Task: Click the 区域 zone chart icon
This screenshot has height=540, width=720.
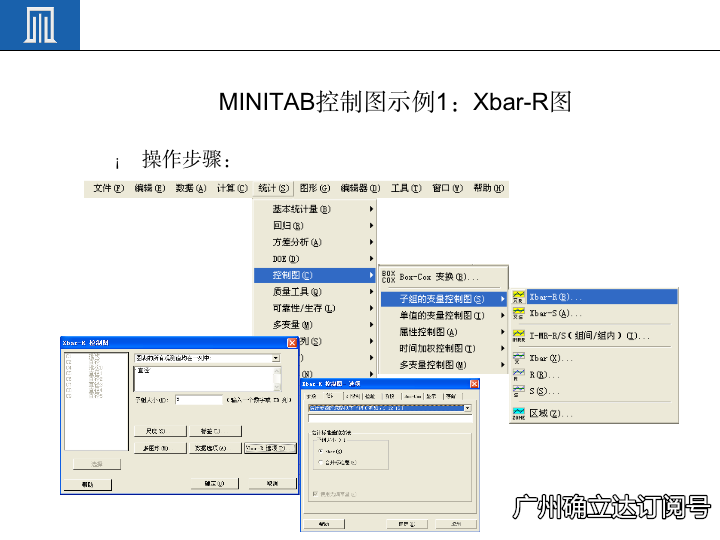Action: pos(518,413)
